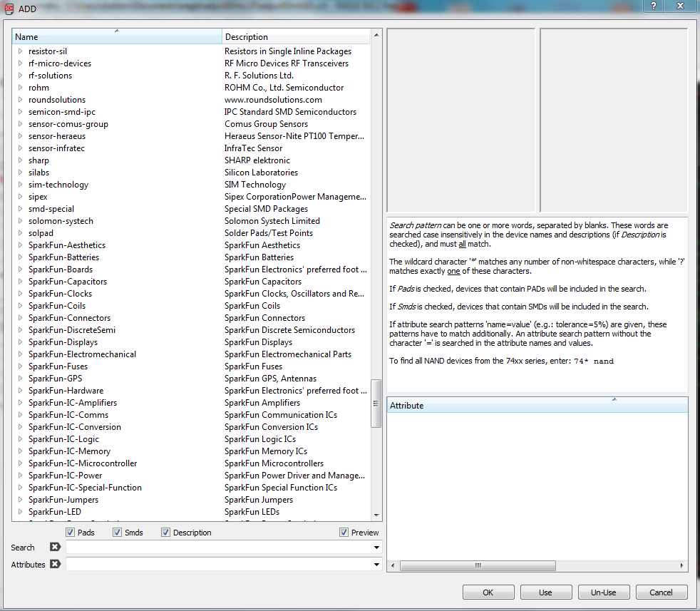Expand the sharp library

coord(20,160)
